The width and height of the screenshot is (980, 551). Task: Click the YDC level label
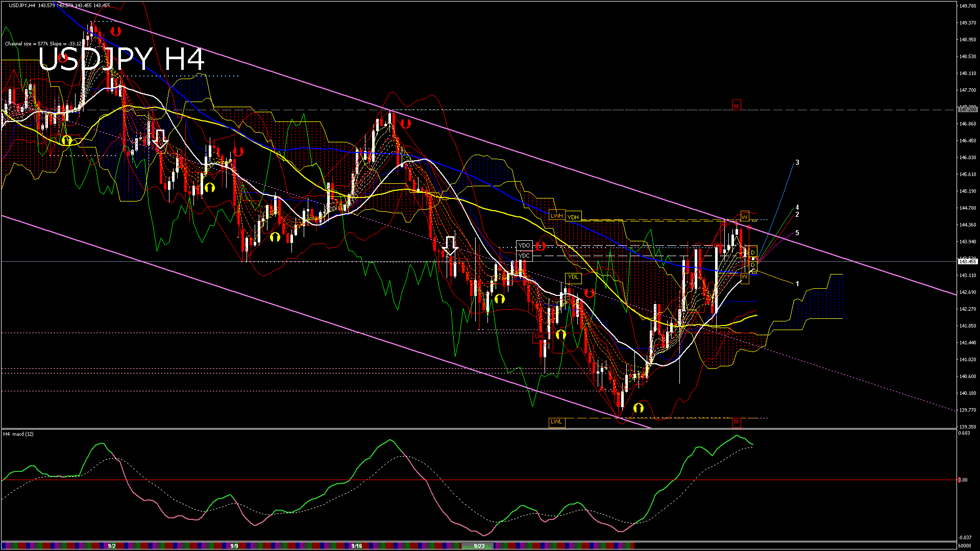click(524, 256)
